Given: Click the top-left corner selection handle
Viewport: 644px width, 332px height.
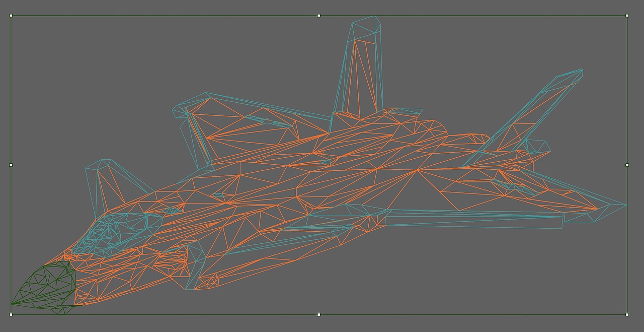Looking at the screenshot, I should tap(11, 16).
